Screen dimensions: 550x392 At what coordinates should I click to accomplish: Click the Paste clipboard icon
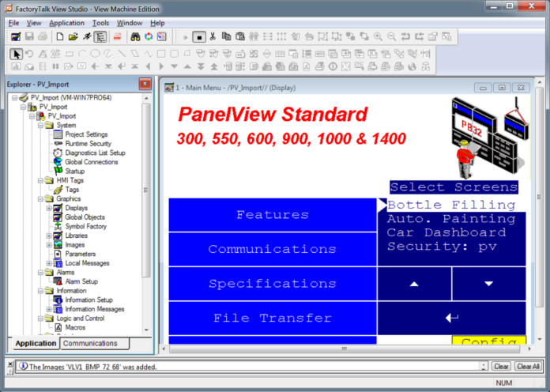240,36
